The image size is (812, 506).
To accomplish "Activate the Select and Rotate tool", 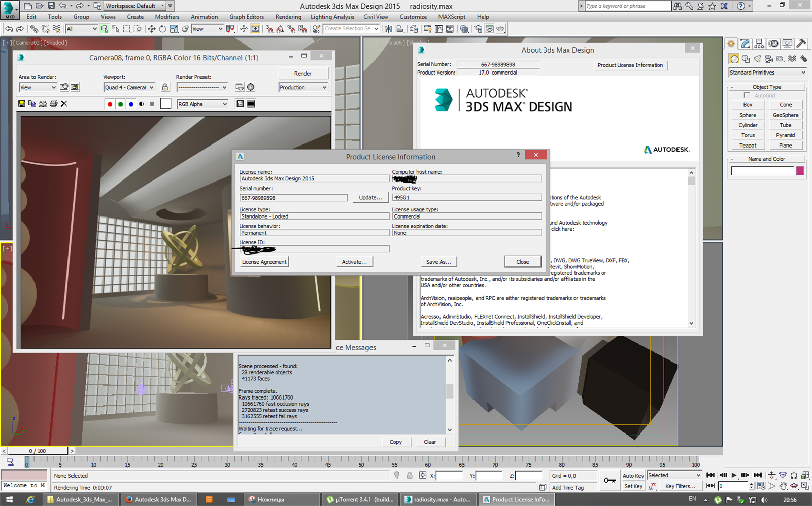I will pos(162,29).
